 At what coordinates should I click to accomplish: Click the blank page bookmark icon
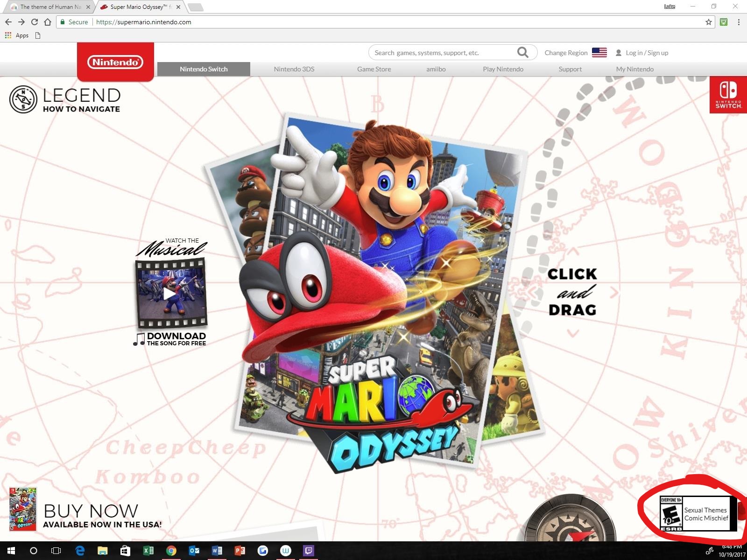(x=38, y=35)
